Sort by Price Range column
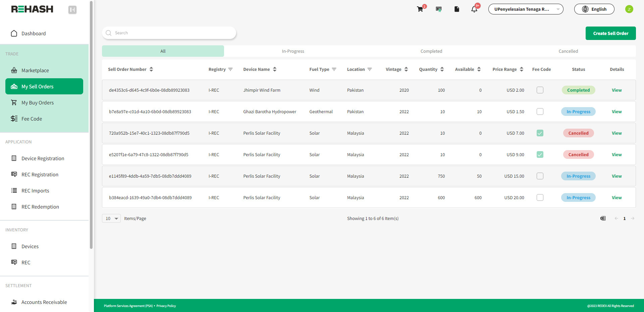 (521, 69)
